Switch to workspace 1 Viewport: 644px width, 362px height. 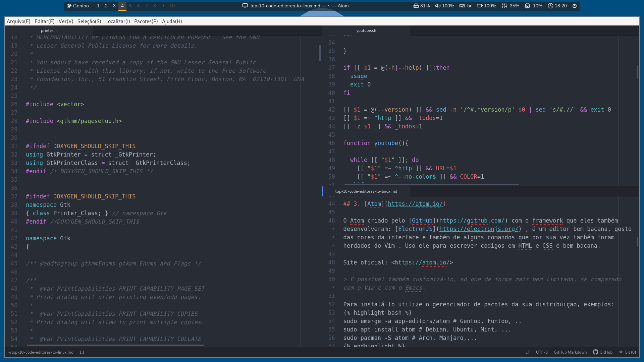tap(98, 6)
